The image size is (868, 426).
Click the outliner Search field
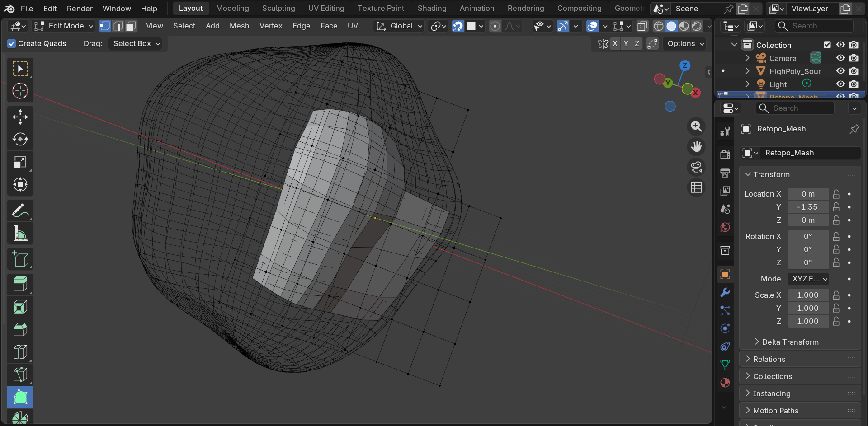(x=814, y=26)
